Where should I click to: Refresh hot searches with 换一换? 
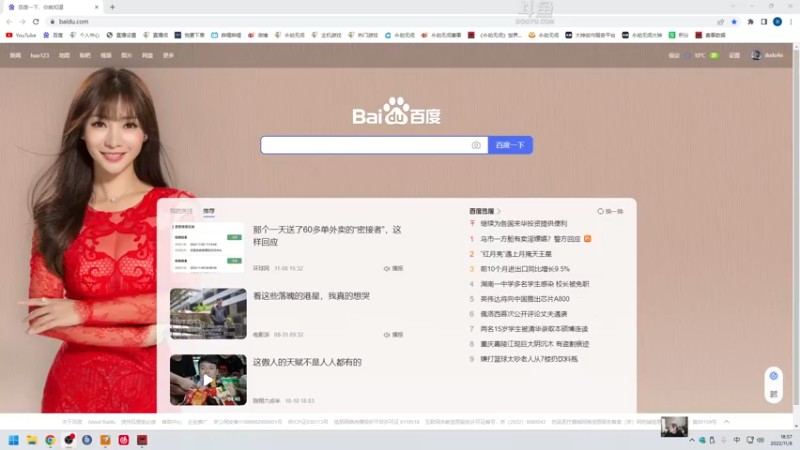coord(610,211)
